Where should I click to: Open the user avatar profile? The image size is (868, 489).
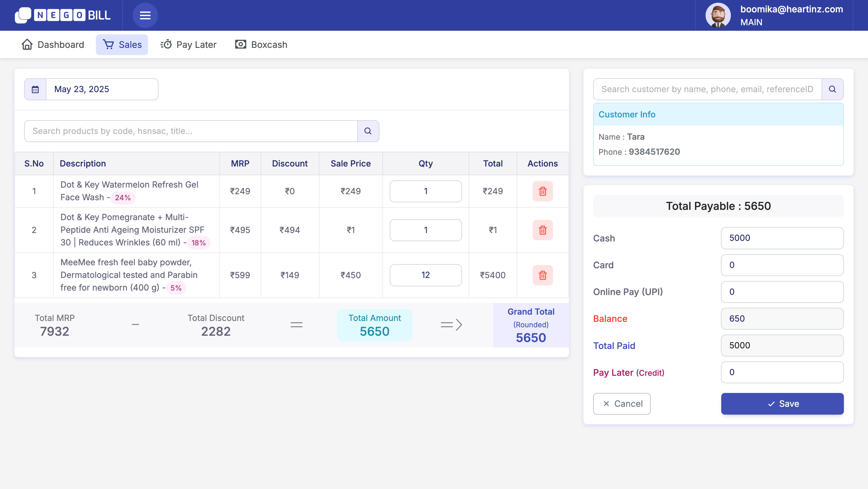tap(718, 15)
